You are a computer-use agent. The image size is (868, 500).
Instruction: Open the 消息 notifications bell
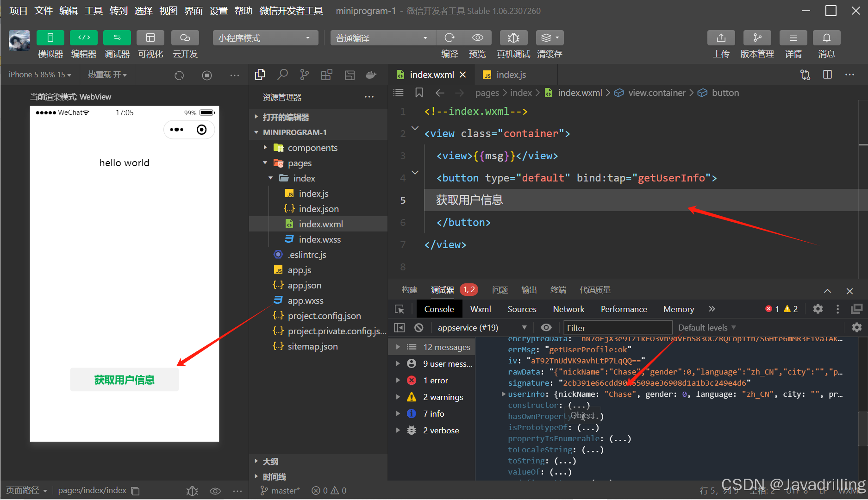click(827, 38)
